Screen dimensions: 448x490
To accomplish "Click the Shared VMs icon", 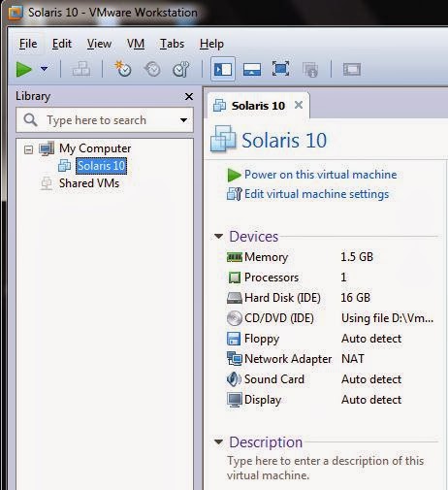I will point(47,183).
